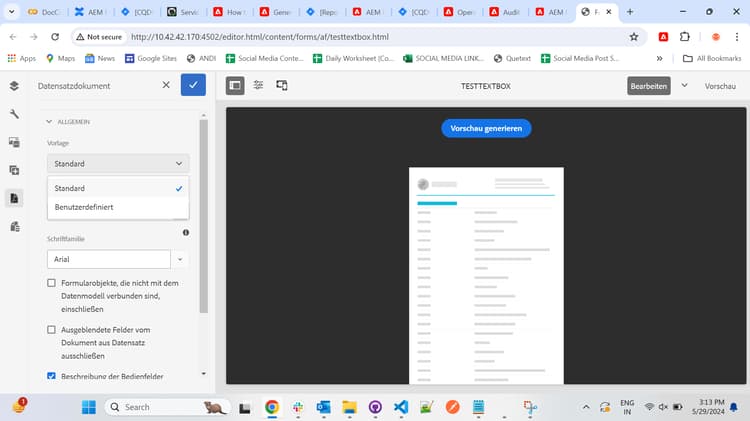Cancel the Datensatzdokument panel with X
This screenshot has height=421, width=750.
pyautogui.click(x=166, y=85)
